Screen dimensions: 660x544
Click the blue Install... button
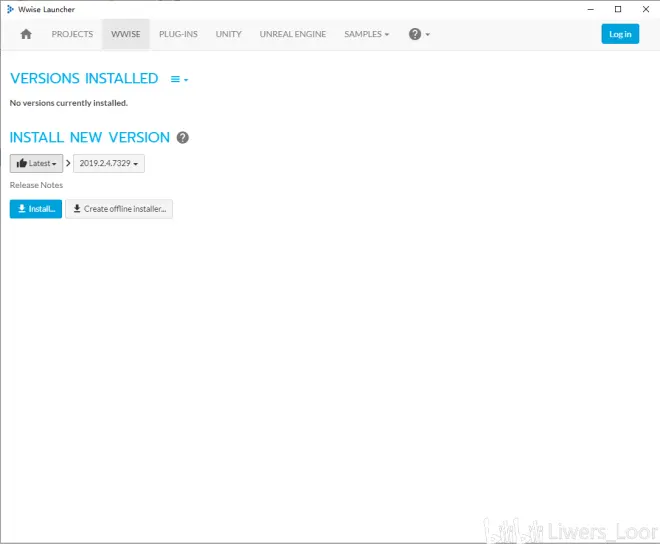(x=36, y=209)
